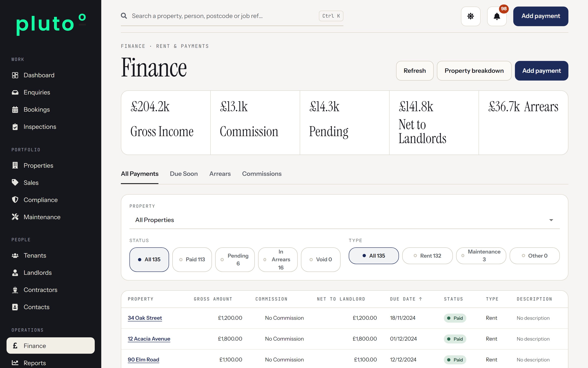This screenshot has height=368, width=588.
Task: Open the 90 Elm Road link
Action: click(x=143, y=360)
